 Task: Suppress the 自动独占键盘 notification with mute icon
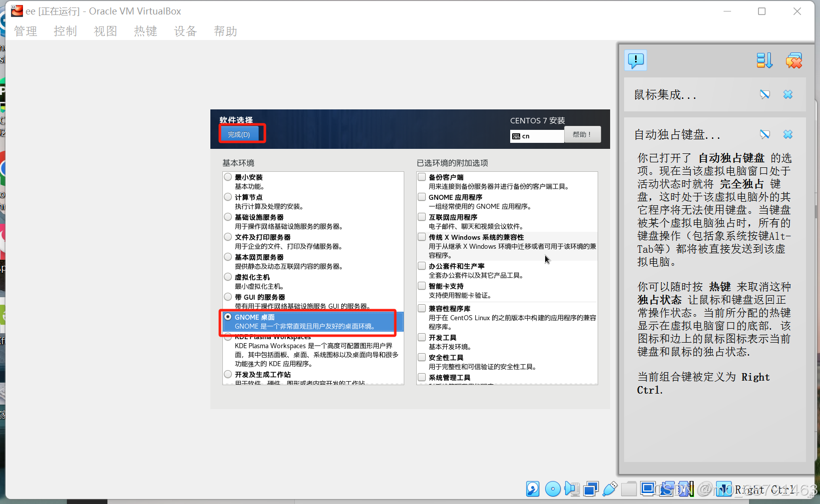[765, 134]
